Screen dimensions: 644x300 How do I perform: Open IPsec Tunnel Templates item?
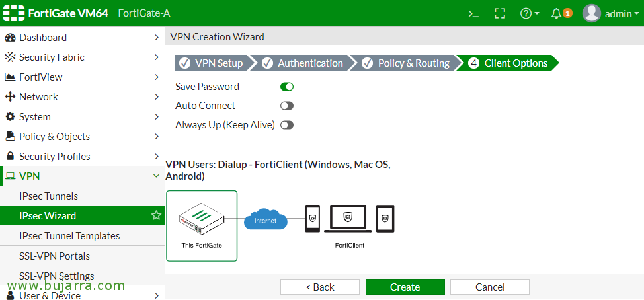tap(82, 236)
